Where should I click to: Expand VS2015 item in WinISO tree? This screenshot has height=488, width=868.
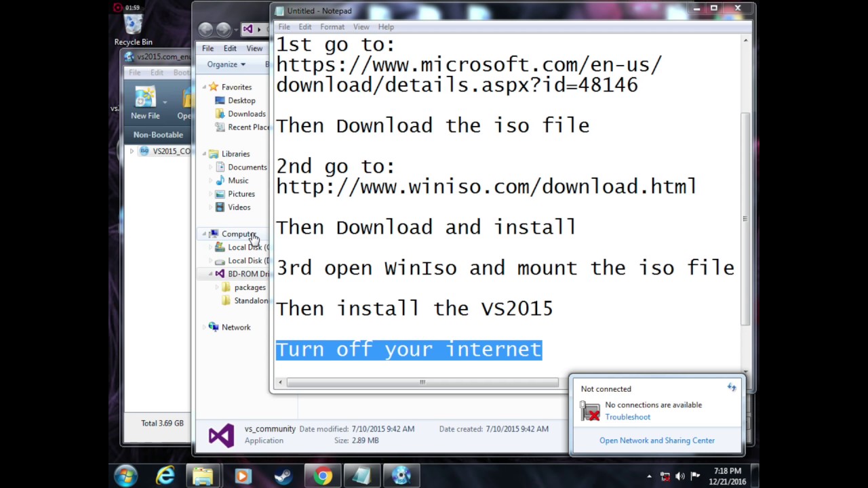coord(132,151)
